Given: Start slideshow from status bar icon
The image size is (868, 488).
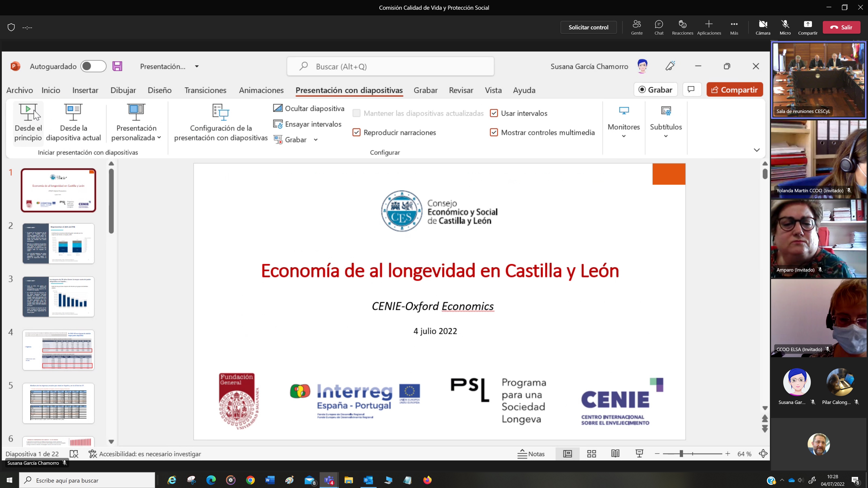Looking at the screenshot, I should (639, 454).
